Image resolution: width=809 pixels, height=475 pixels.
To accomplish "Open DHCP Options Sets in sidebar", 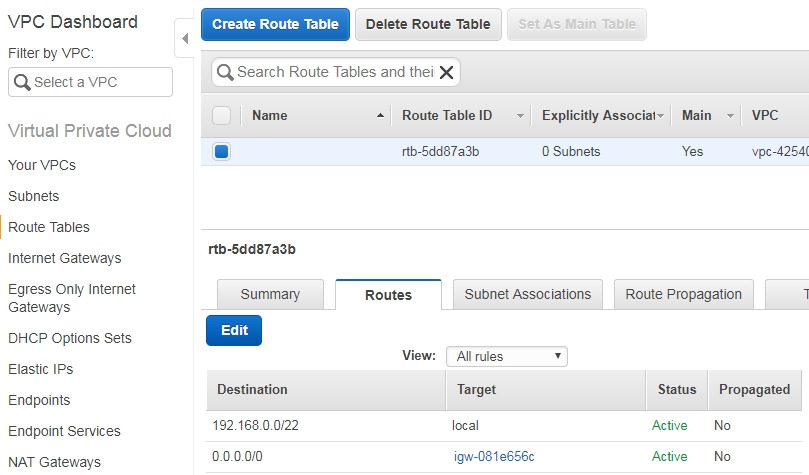I will (70, 338).
